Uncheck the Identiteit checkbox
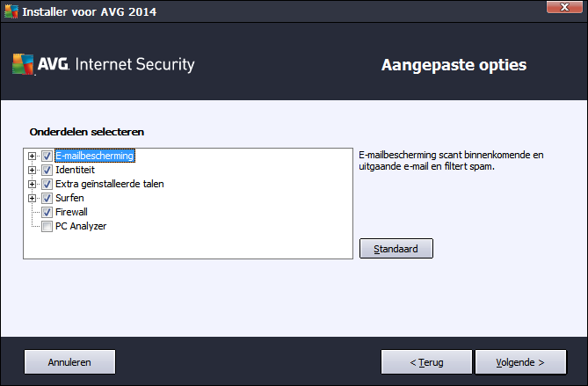588x386 pixels. (47, 170)
